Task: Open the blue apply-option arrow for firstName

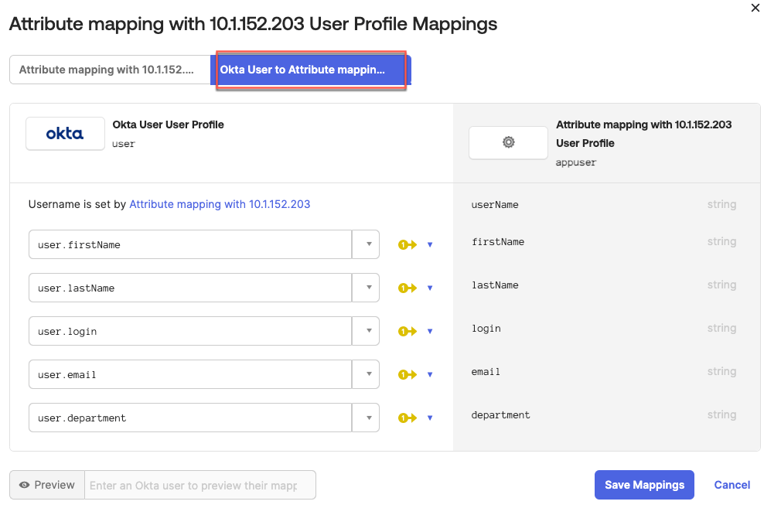Action: click(x=430, y=244)
